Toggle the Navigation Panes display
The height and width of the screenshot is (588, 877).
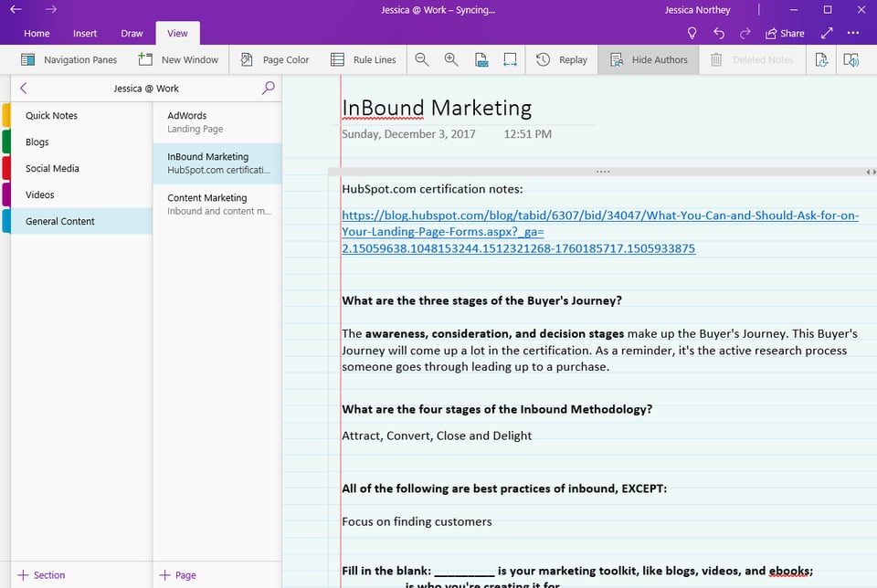[69, 59]
